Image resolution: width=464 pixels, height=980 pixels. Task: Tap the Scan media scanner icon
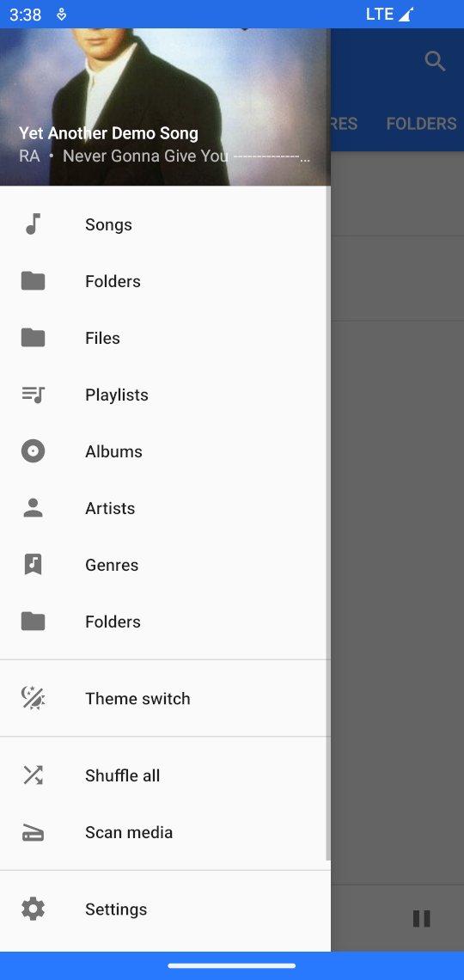pyautogui.click(x=34, y=832)
